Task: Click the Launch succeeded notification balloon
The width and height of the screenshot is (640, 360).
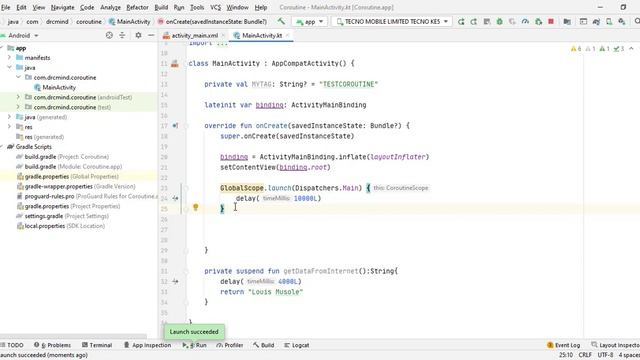Action: 194,332
